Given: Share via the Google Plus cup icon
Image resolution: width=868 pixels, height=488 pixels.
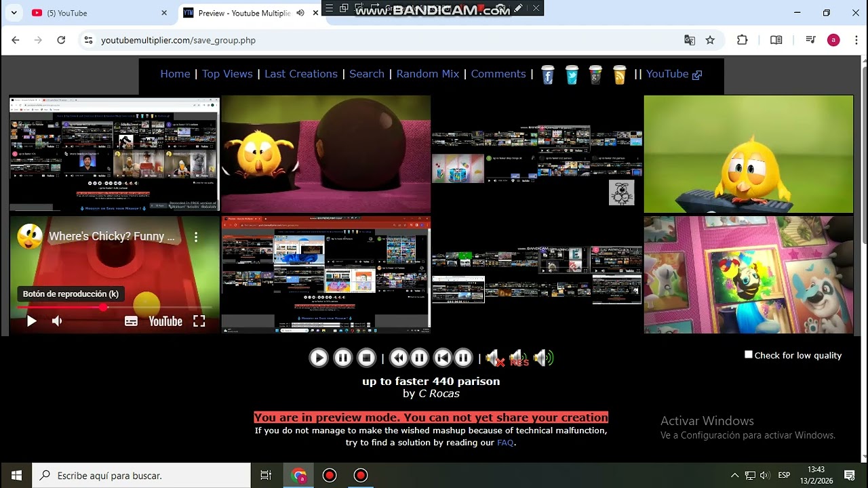Looking at the screenshot, I should click(595, 75).
